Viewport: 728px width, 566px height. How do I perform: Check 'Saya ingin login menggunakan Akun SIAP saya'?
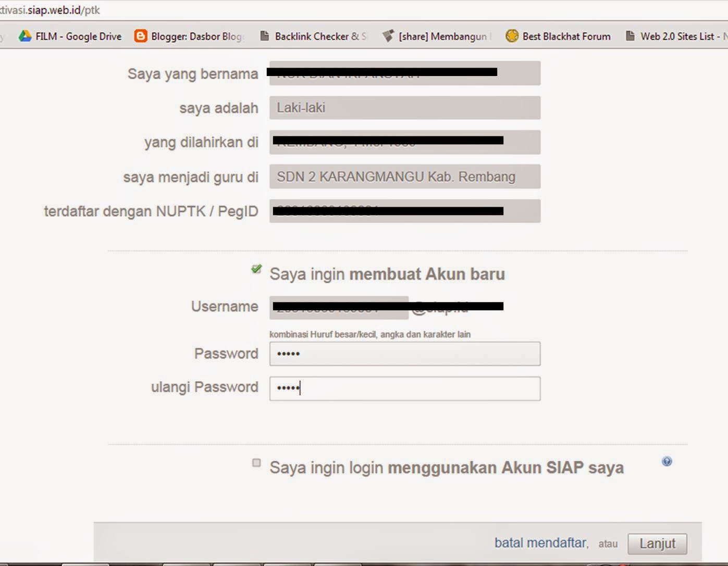pyautogui.click(x=256, y=462)
